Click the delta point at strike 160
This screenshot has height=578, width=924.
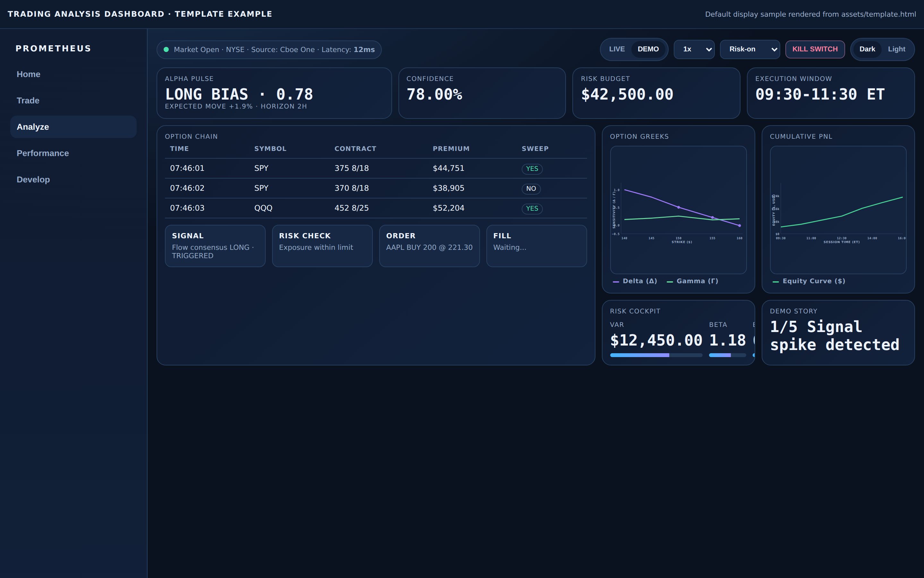tap(740, 225)
